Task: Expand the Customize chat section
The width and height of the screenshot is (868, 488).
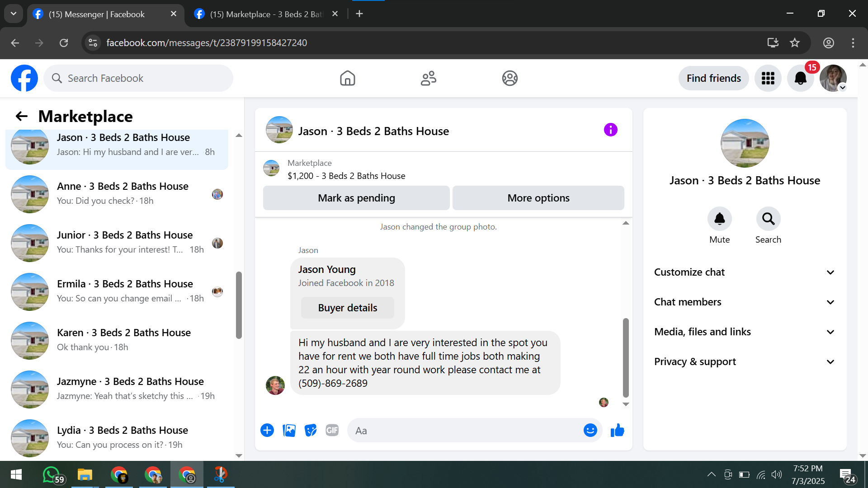Action: pos(745,272)
